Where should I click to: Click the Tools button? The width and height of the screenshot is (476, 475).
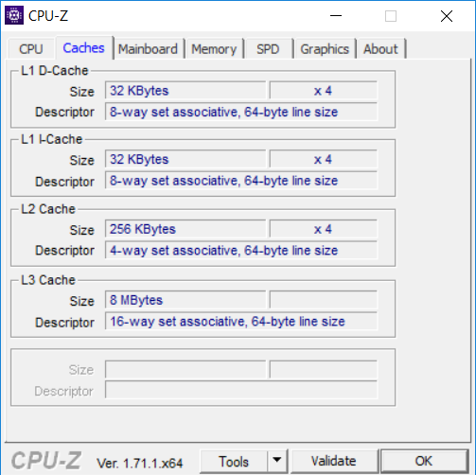234,461
